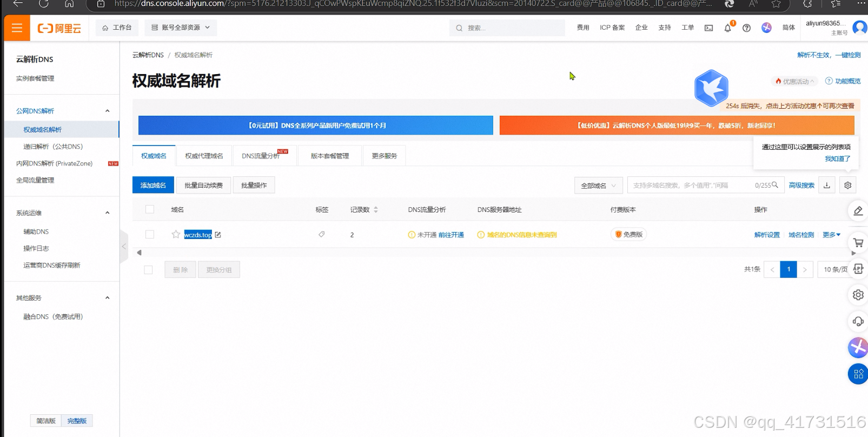Click the purple assistant floating button
868x437 pixels.
(858, 347)
